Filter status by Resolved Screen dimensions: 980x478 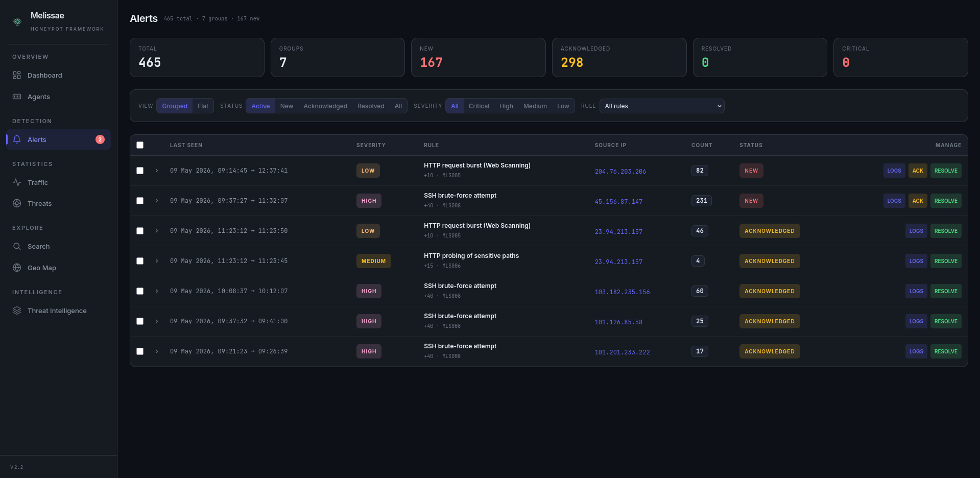click(371, 106)
